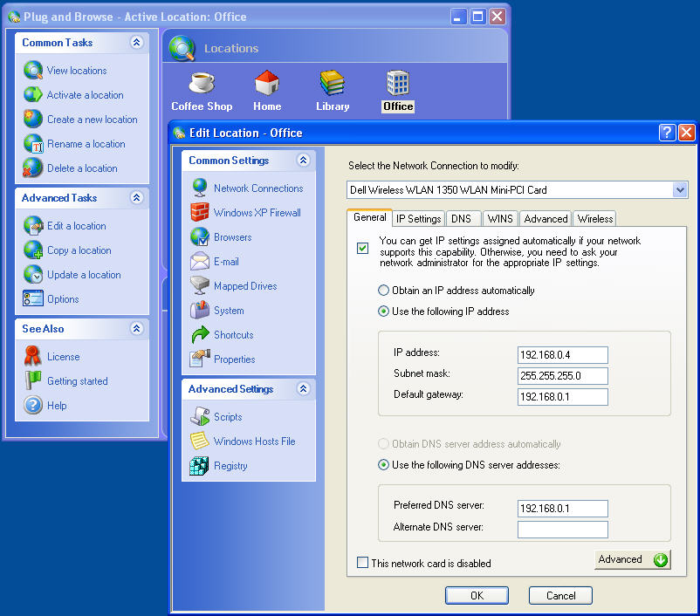Image resolution: width=700 pixels, height=616 pixels.
Task: Click the Getting started flag icon
Action: click(x=33, y=380)
